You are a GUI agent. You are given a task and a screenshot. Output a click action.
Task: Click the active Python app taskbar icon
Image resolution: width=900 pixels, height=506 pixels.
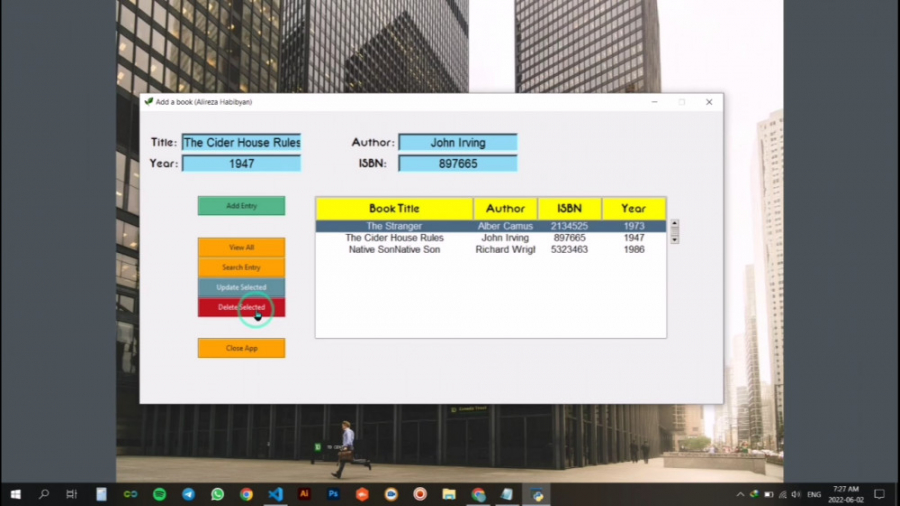pos(537,494)
